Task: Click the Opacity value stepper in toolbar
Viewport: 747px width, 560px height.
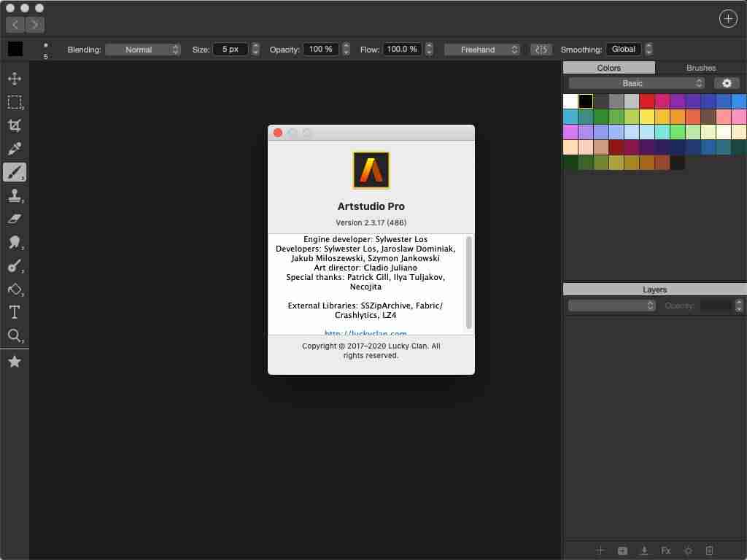Action: click(347, 49)
